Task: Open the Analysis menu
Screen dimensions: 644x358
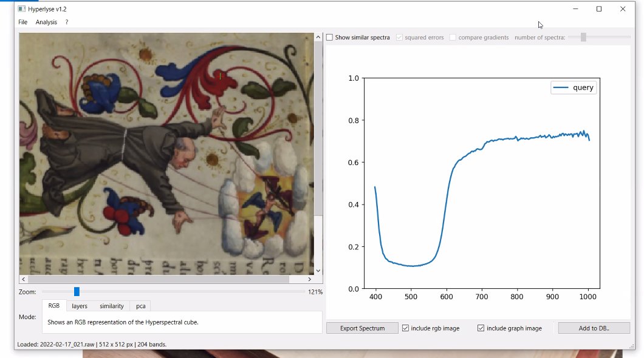Action: 46,22
